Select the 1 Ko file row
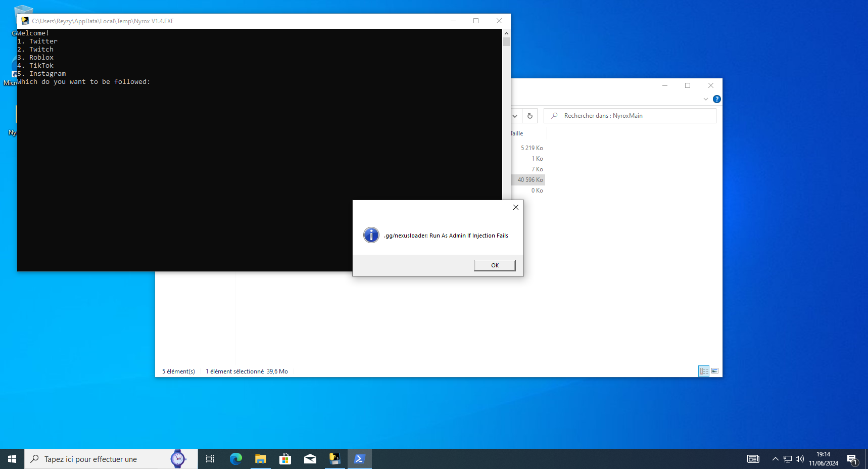The height and width of the screenshot is (469, 868). [x=528, y=159]
